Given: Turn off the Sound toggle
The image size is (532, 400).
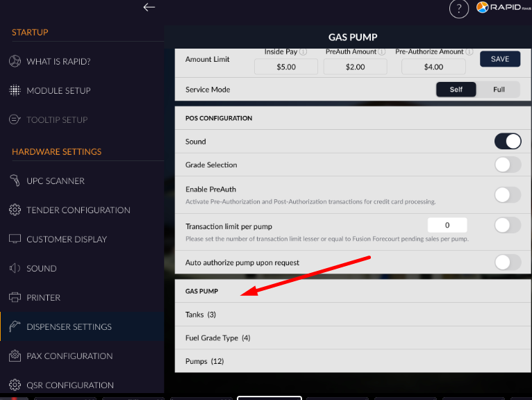Looking at the screenshot, I should [507, 142].
